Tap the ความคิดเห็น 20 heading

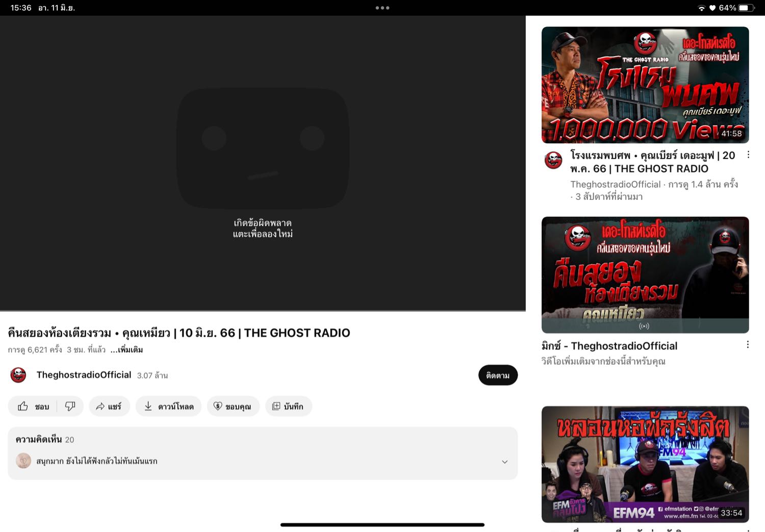pyautogui.click(x=45, y=439)
